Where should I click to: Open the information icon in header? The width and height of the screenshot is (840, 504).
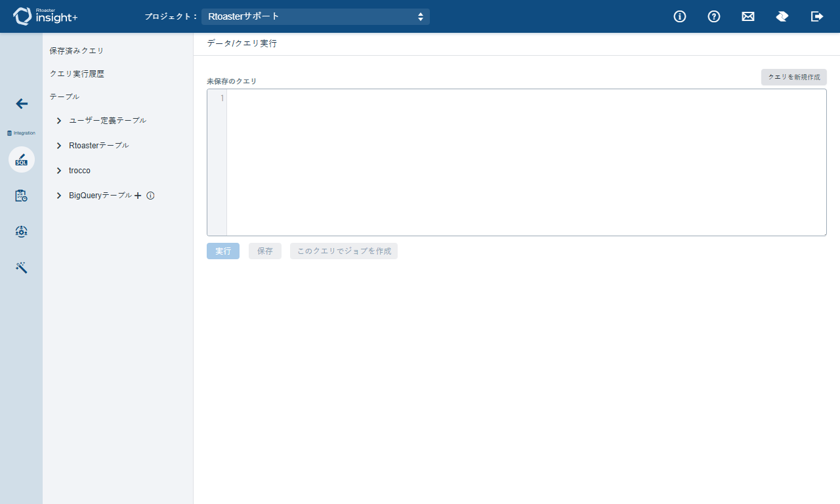(x=680, y=16)
